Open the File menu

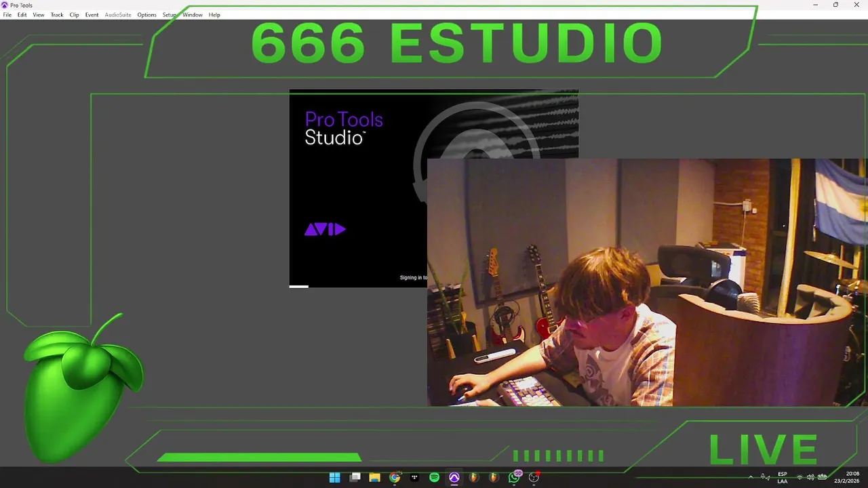7,15
